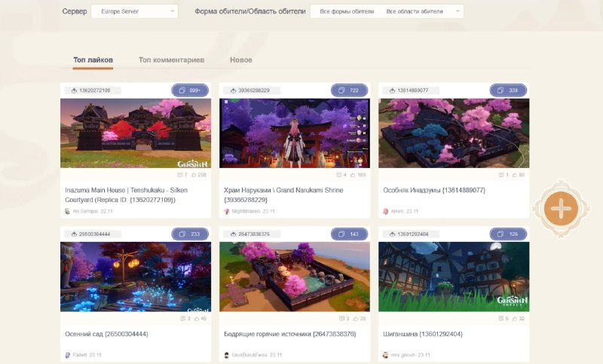603x364 pixels.
Task: Click the comment icon on Бодрящие горячие источники card
Action: coord(342,319)
